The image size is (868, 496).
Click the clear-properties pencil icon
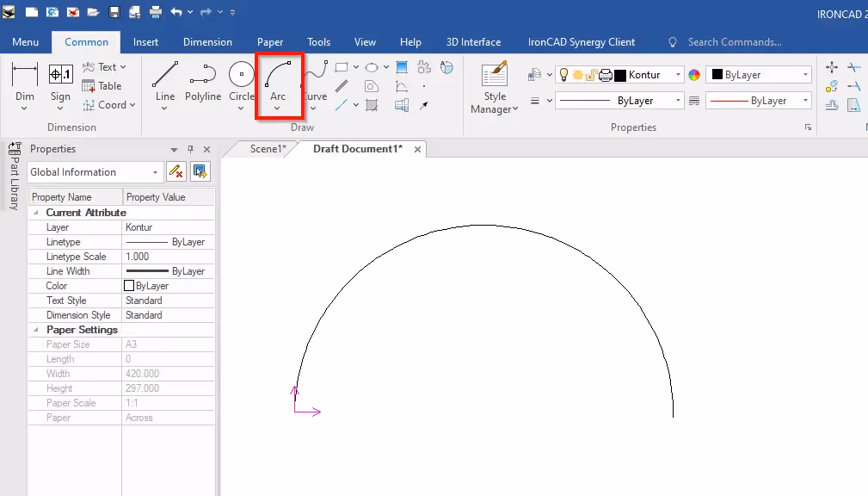[x=176, y=172]
